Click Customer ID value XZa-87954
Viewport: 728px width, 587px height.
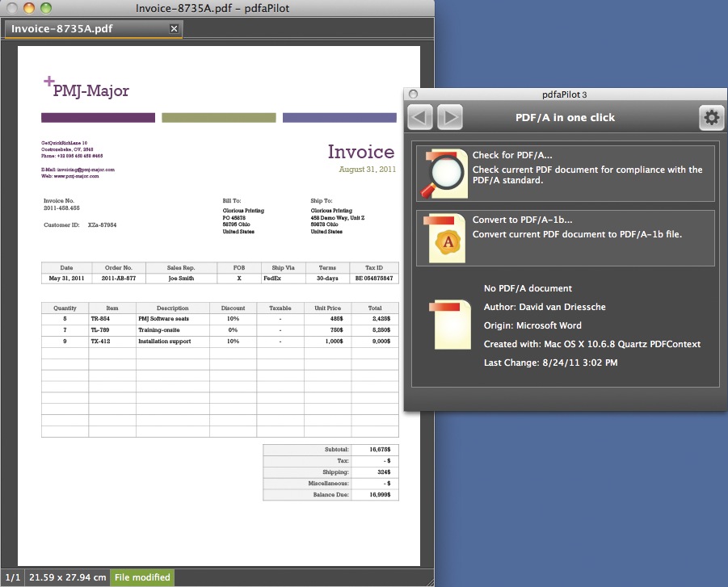point(102,225)
